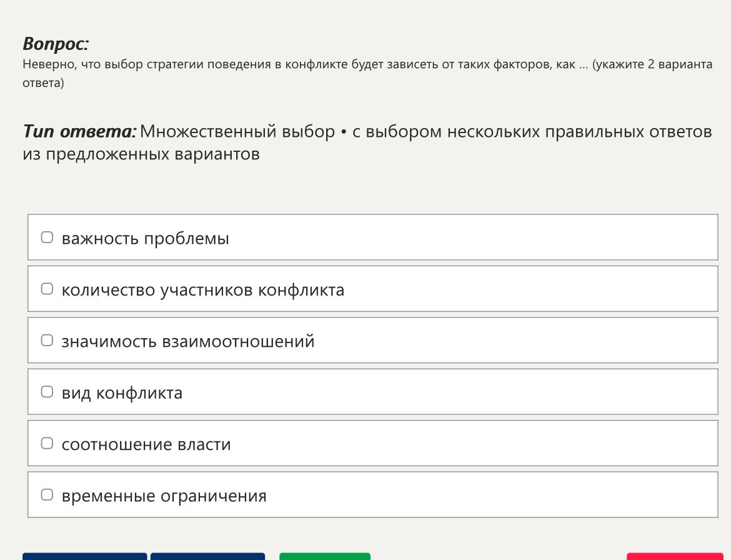This screenshot has width=731, height=560.
Task: Click the answer text "временные ограничения"
Action: pos(164,496)
